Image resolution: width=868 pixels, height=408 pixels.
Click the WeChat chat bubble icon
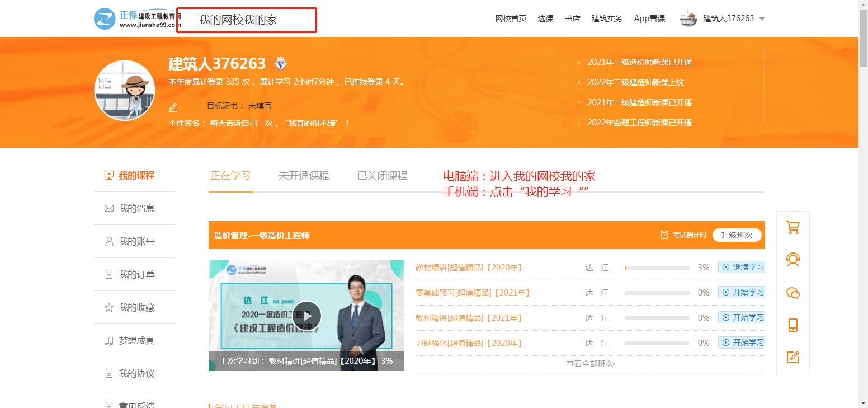pyautogui.click(x=792, y=293)
